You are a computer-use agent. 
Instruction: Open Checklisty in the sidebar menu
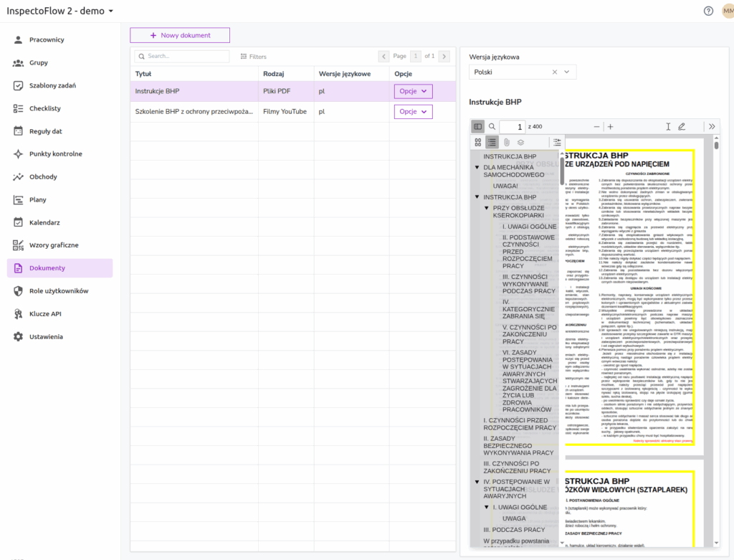tap(44, 108)
